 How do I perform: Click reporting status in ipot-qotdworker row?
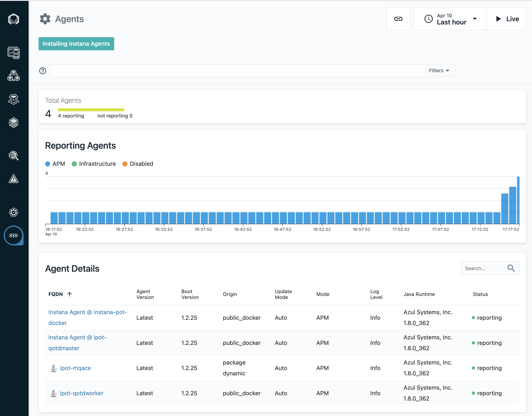(x=487, y=393)
